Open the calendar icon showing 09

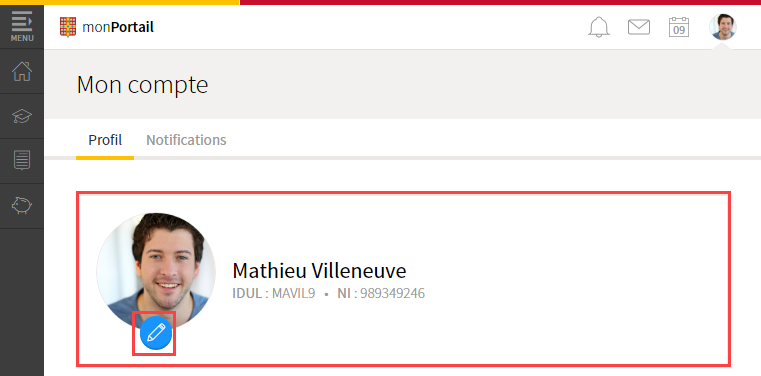pos(679,27)
